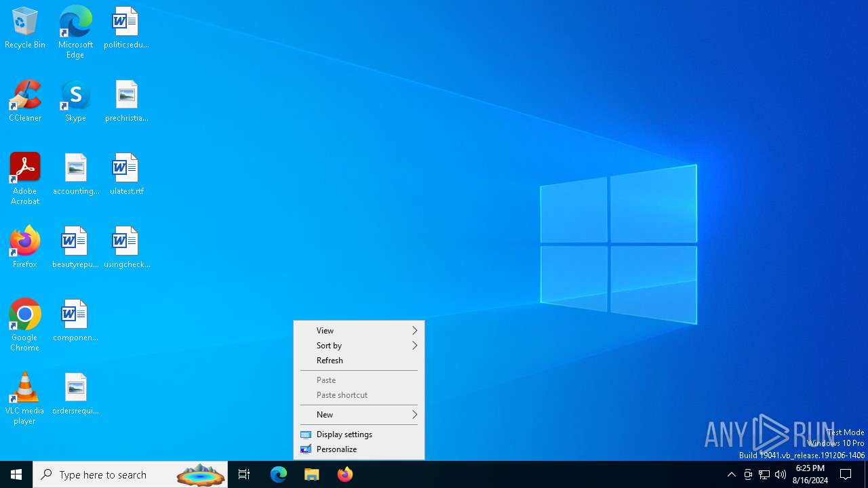
Task: Select the Skype desktop shortcut
Action: (x=75, y=102)
